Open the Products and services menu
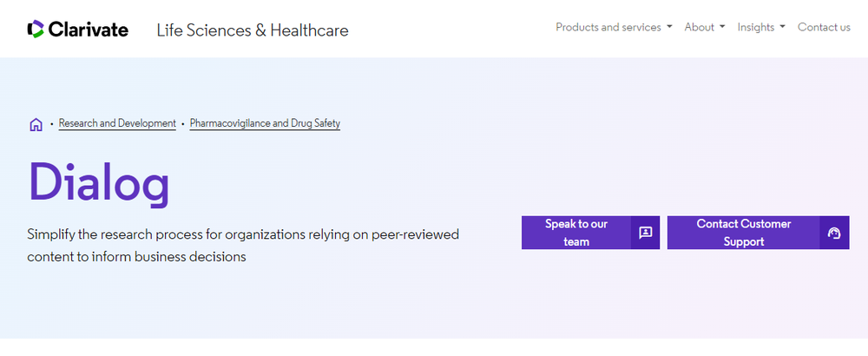The width and height of the screenshot is (868, 356). (608, 27)
